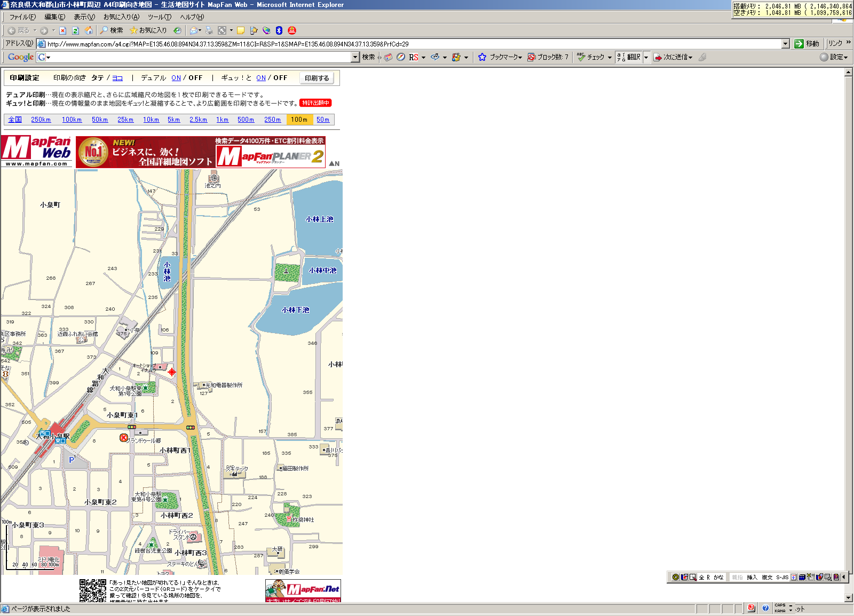Stop page loading with red X icon
854x616 pixels.
point(63,30)
